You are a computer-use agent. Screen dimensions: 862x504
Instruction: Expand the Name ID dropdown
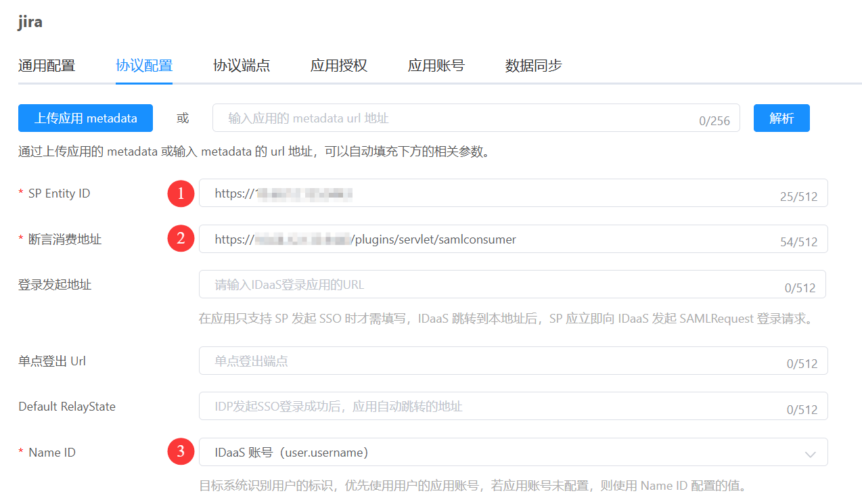pyautogui.click(x=810, y=453)
